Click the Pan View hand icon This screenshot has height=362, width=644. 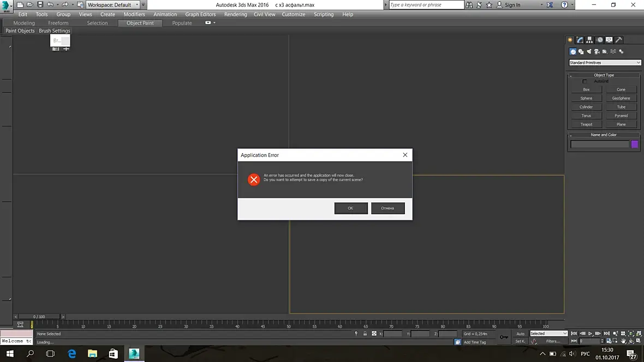pos(623,341)
